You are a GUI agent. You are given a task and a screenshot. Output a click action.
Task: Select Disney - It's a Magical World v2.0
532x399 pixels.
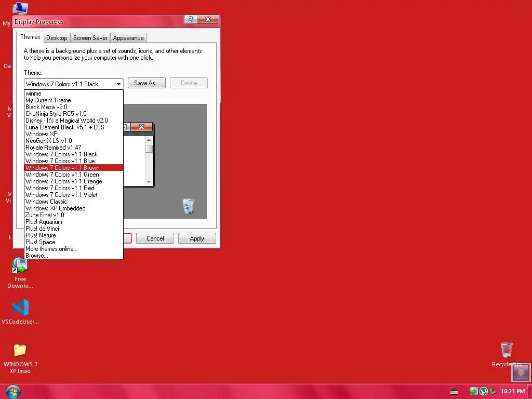pos(74,121)
